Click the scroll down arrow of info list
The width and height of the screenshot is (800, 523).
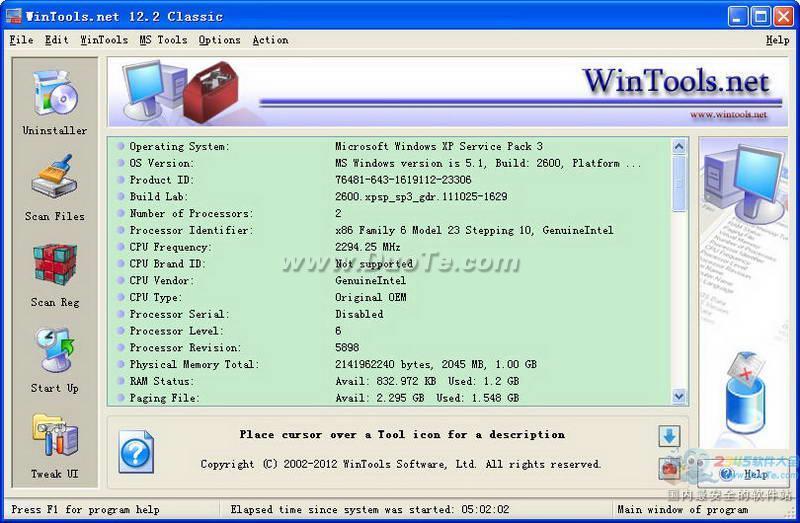point(679,396)
